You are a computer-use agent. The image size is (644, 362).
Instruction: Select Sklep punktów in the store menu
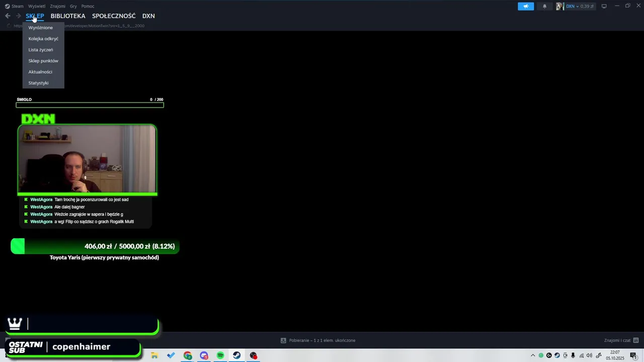point(43,61)
